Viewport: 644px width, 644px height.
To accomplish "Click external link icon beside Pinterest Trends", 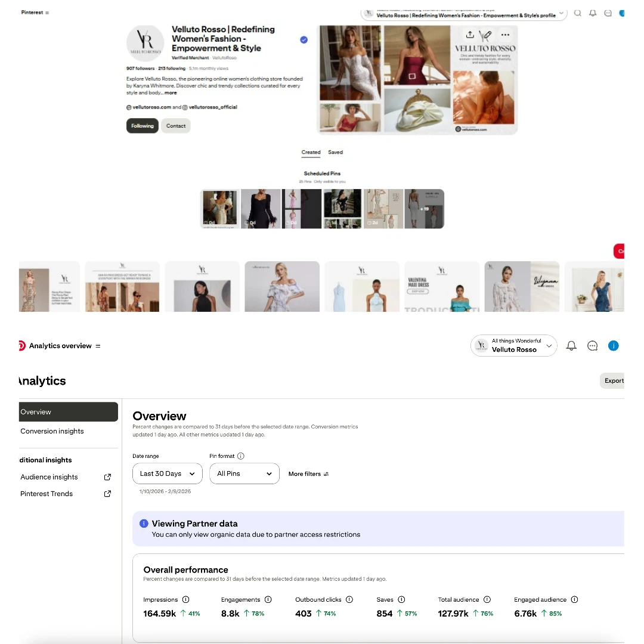I will click(107, 494).
